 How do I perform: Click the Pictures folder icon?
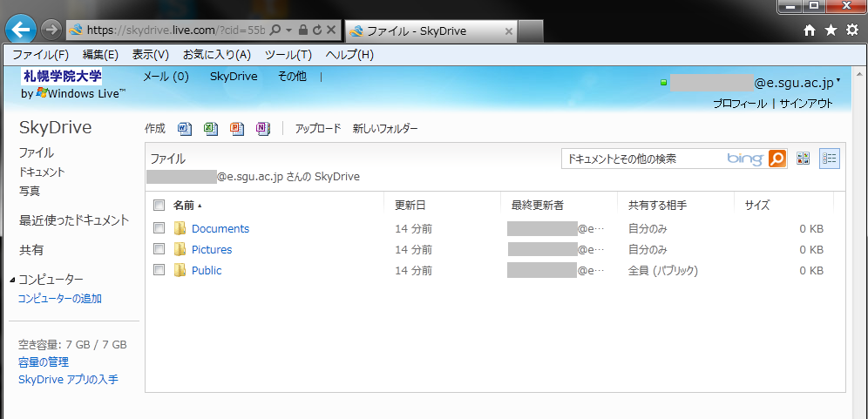180,249
